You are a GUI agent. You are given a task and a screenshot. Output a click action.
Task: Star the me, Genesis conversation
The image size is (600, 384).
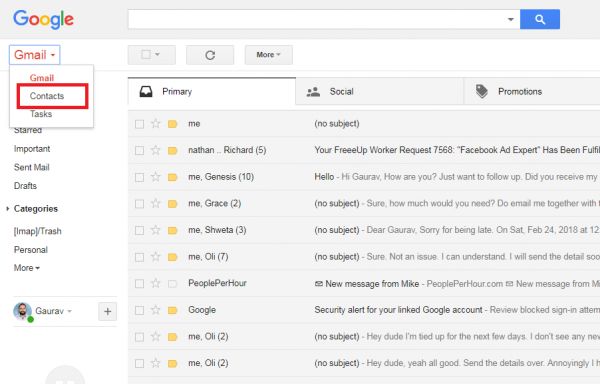coord(155,177)
